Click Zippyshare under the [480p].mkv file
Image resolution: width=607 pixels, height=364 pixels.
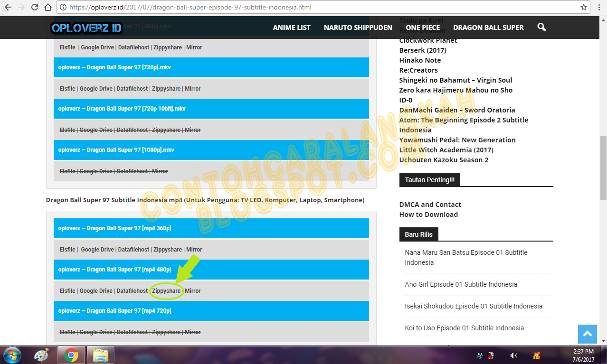(x=168, y=47)
